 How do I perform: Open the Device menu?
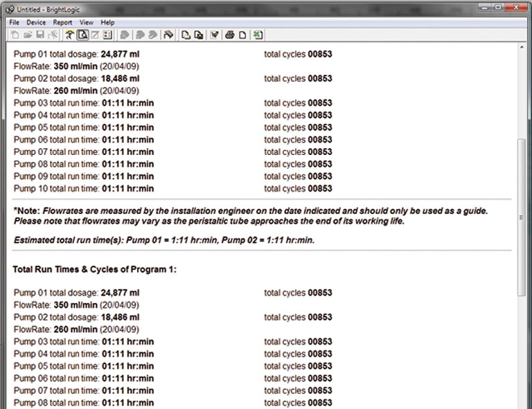36,22
